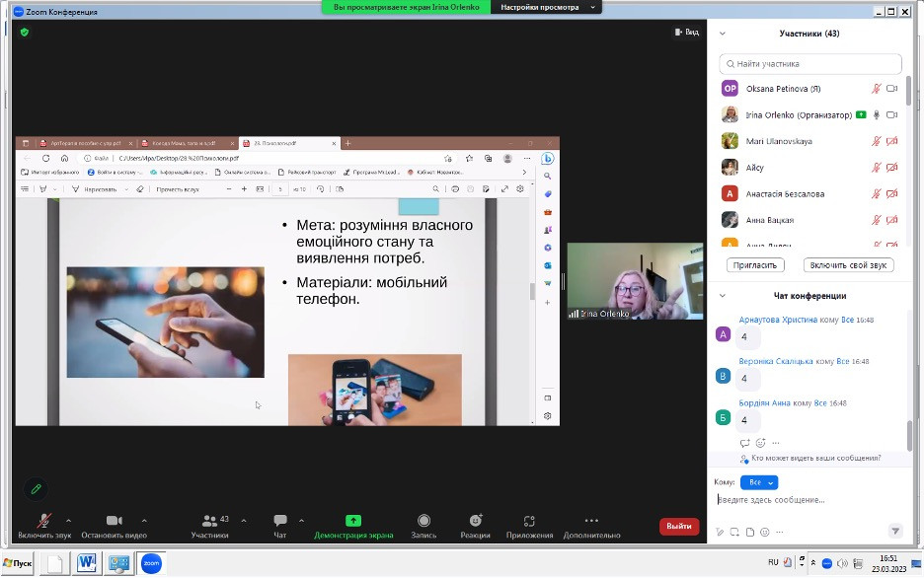924x578 pixels.
Task: Click the Word icon in the taskbar
Action: tap(87, 563)
